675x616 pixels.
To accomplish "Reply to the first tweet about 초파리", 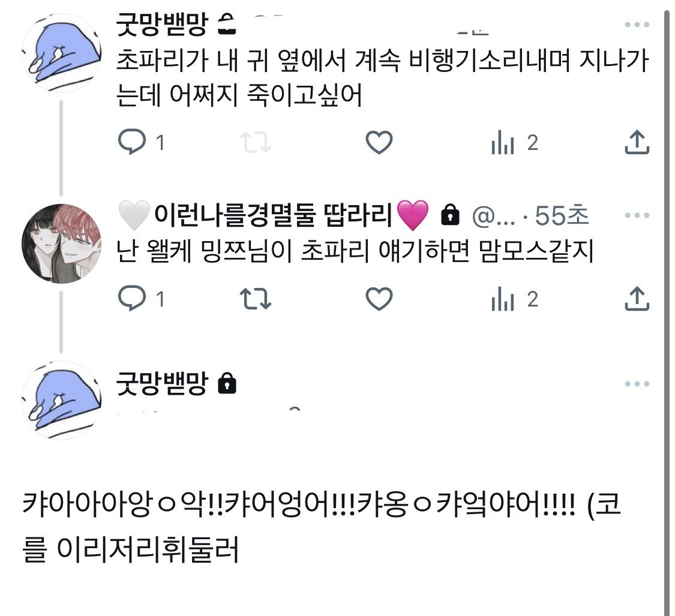I will pos(131,142).
